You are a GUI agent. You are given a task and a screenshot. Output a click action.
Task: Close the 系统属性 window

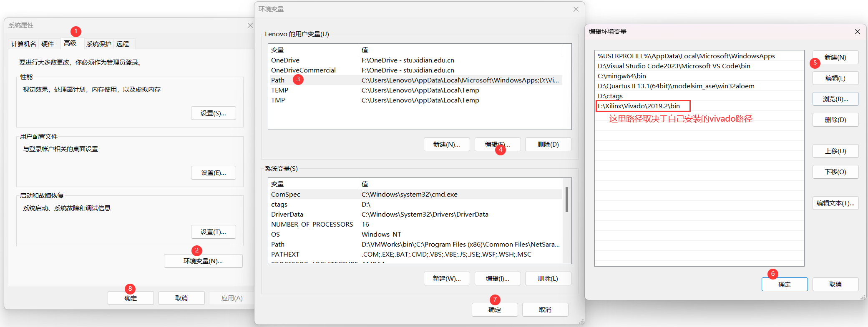click(250, 25)
